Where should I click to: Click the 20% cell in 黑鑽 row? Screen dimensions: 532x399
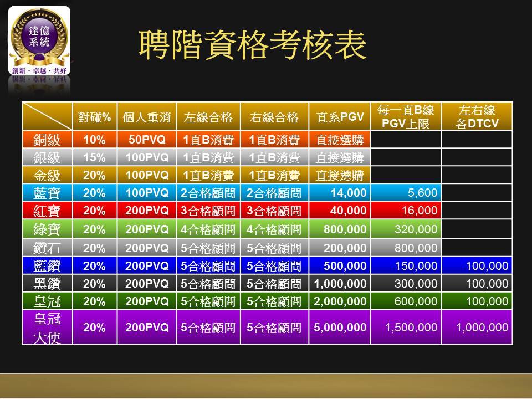94,283
